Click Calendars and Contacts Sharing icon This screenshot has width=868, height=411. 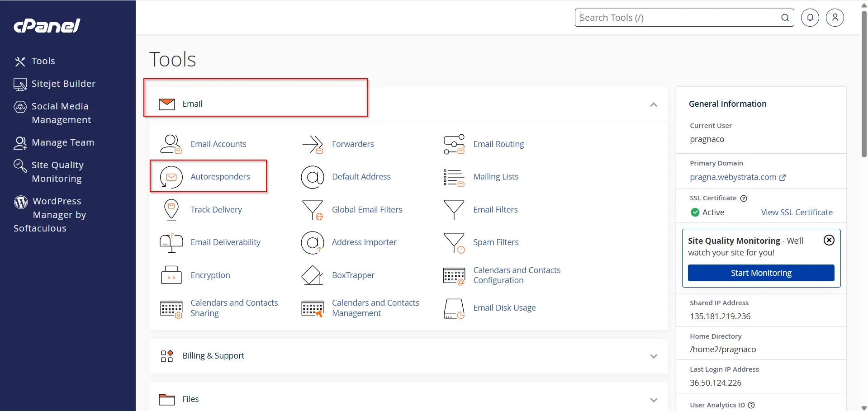[171, 309]
